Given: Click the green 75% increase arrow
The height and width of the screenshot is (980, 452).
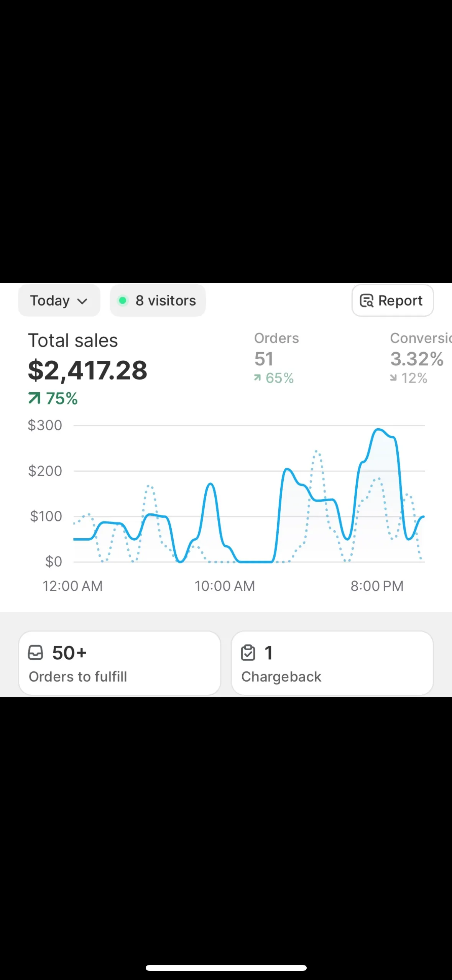Looking at the screenshot, I should 34,398.
